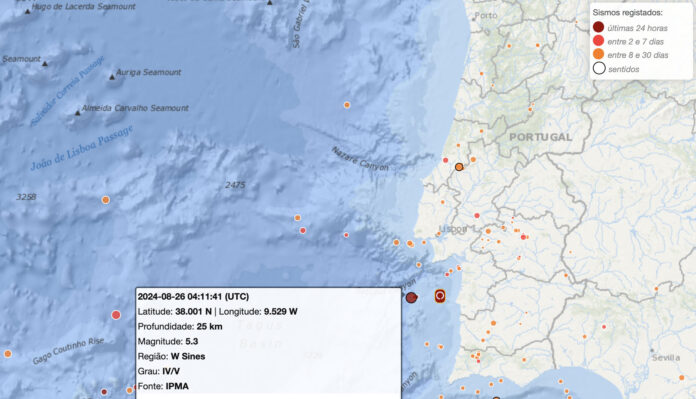The height and width of the screenshot is (399, 696).
Task: Click the 'Sismos registados:' legend title
Action: 627,13
